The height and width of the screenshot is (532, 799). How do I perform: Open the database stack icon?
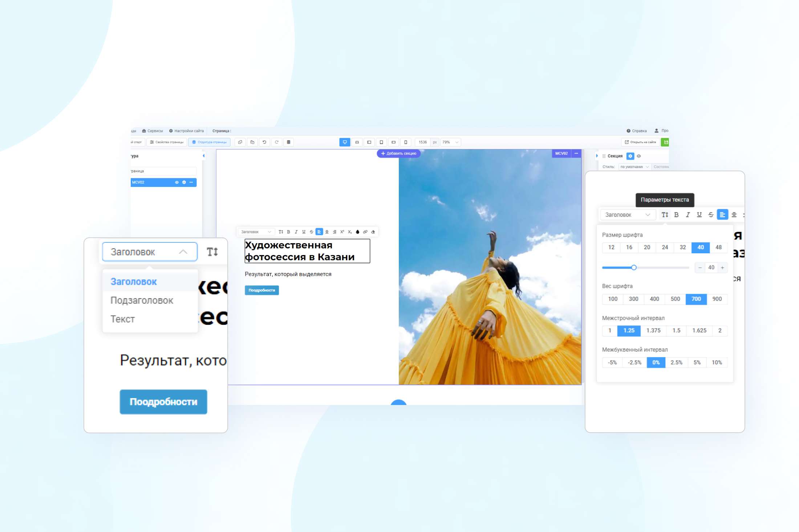pos(289,142)
